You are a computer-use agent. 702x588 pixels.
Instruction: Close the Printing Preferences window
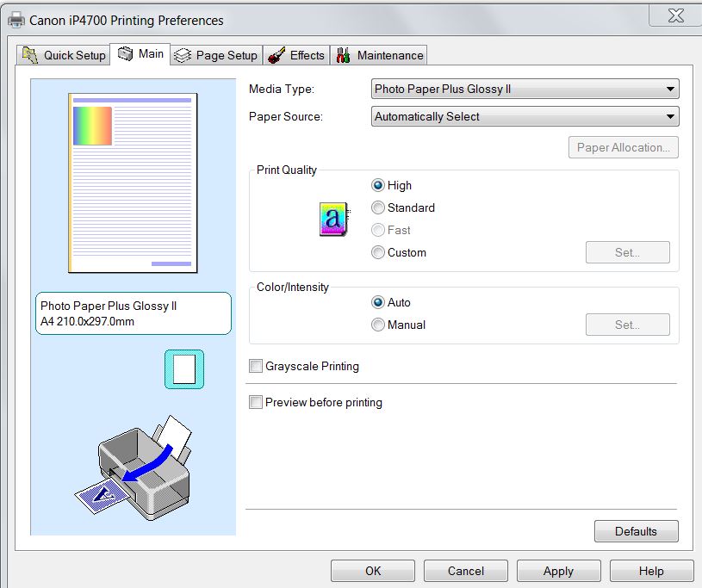point(675,16)
